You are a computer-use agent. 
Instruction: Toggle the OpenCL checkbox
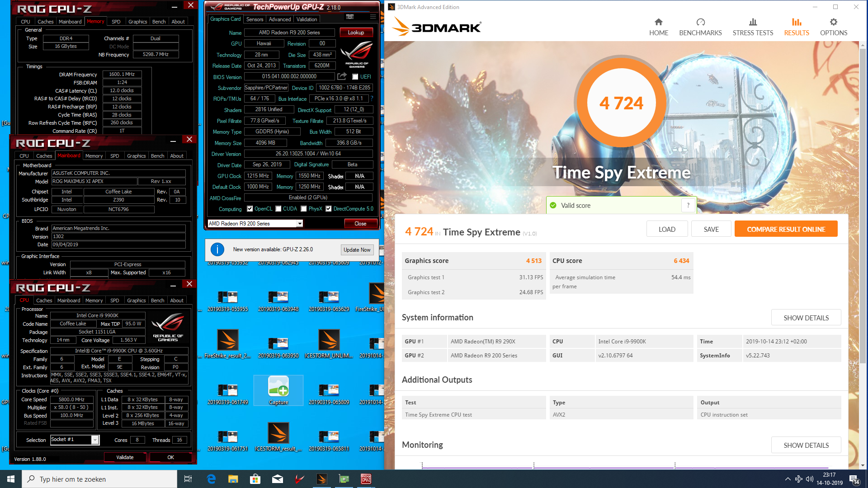point(250,209)
